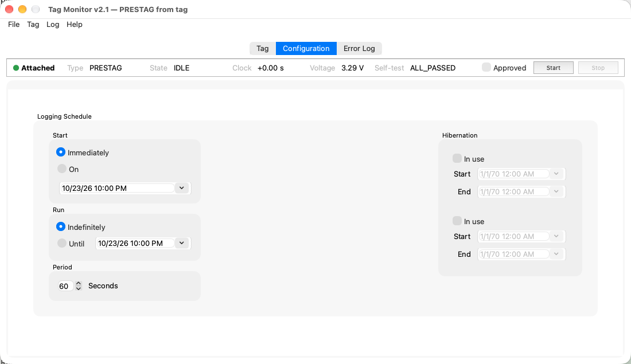Open second Hibernation Start date dropdown
The height and width of the screenshot is (364, 631).
(x=556, y=236)
